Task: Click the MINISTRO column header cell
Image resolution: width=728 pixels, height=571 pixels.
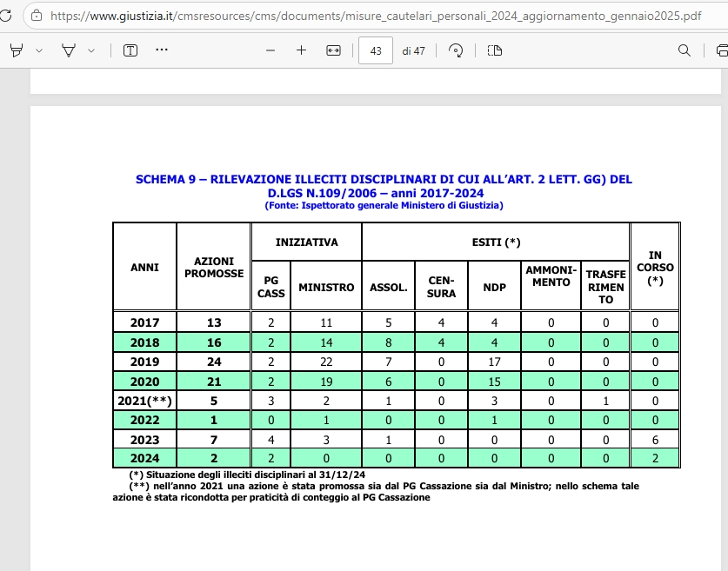Action: tap(326, 287)
